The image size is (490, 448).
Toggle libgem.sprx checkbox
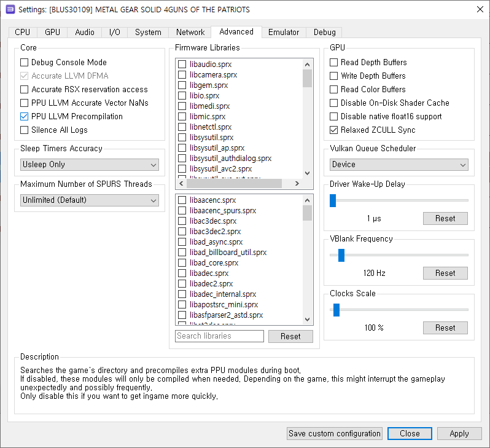[182, 85]
